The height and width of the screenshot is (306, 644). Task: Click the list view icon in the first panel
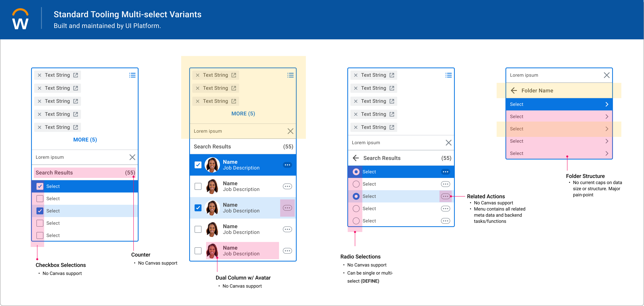(x=132, y=75)
